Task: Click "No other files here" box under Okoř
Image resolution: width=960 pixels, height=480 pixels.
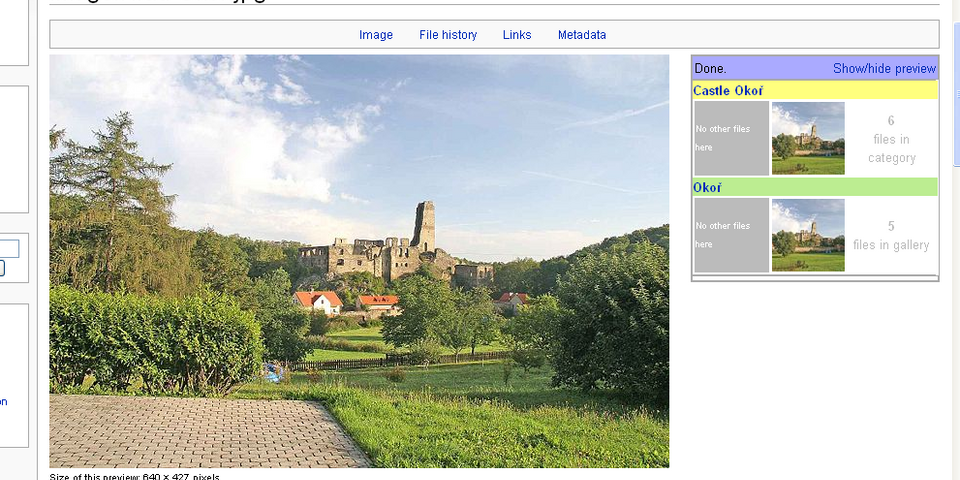Action: (x=731, y=235)
